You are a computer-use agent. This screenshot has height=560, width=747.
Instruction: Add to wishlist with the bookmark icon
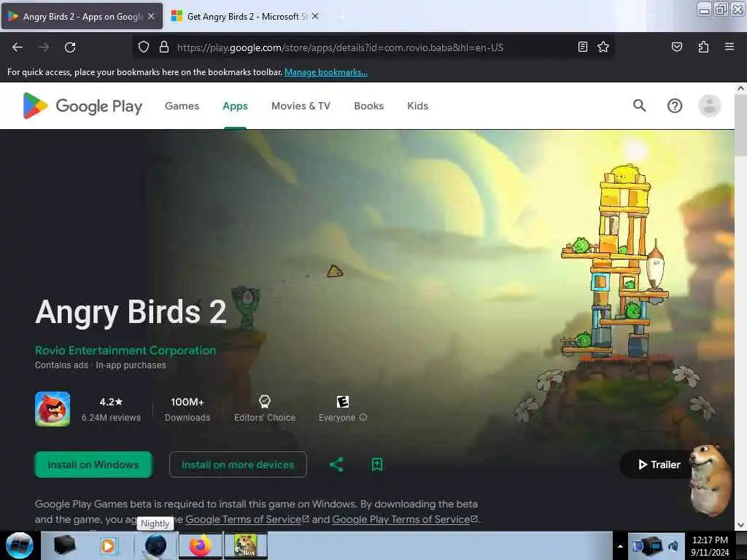coord(377,464)
